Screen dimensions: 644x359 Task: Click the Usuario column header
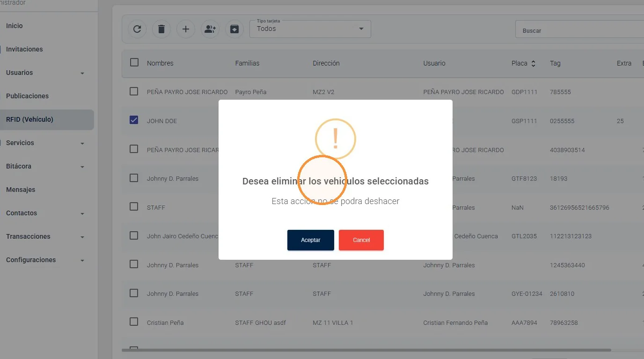click(x=434, y=63)
